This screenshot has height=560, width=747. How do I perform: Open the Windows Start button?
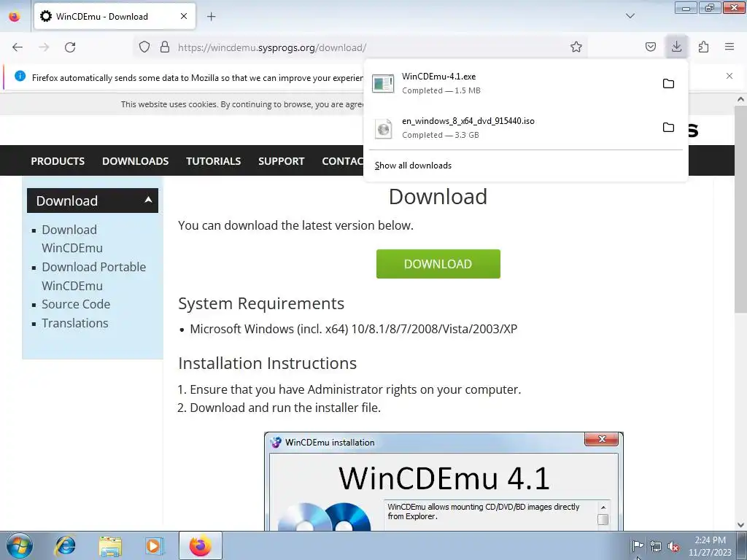[20, 545]
